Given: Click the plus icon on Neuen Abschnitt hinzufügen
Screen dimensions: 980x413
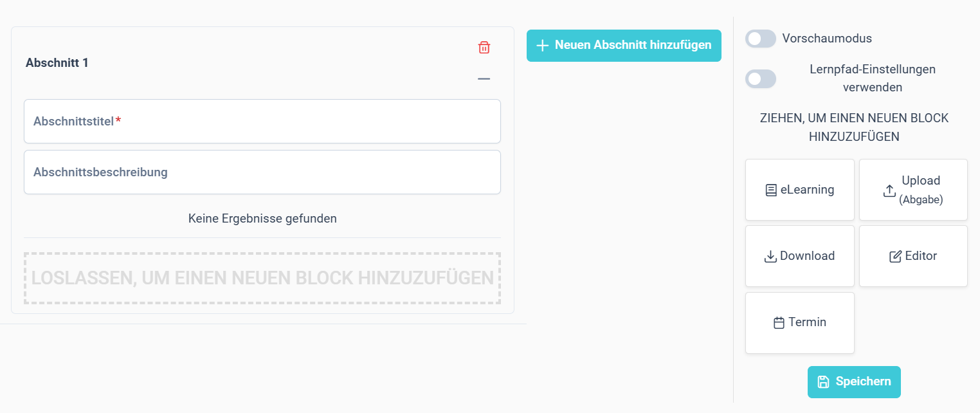Looking at the screenshot, I should point(543,46).
